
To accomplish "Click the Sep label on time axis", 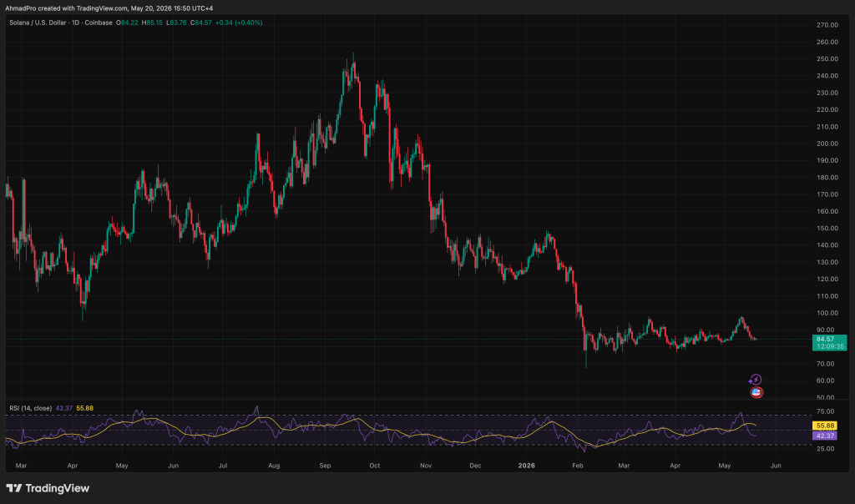I will [325, 466].
